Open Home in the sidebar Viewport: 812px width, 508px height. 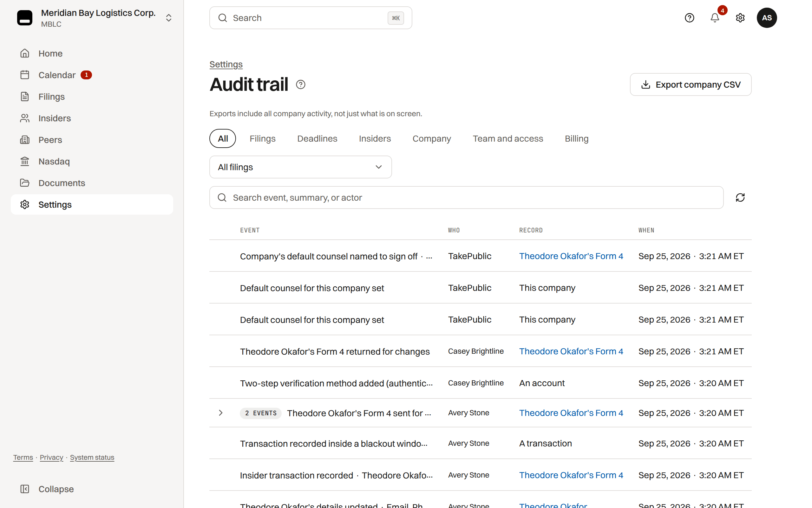pyautogui.click(x=92, y=53)
